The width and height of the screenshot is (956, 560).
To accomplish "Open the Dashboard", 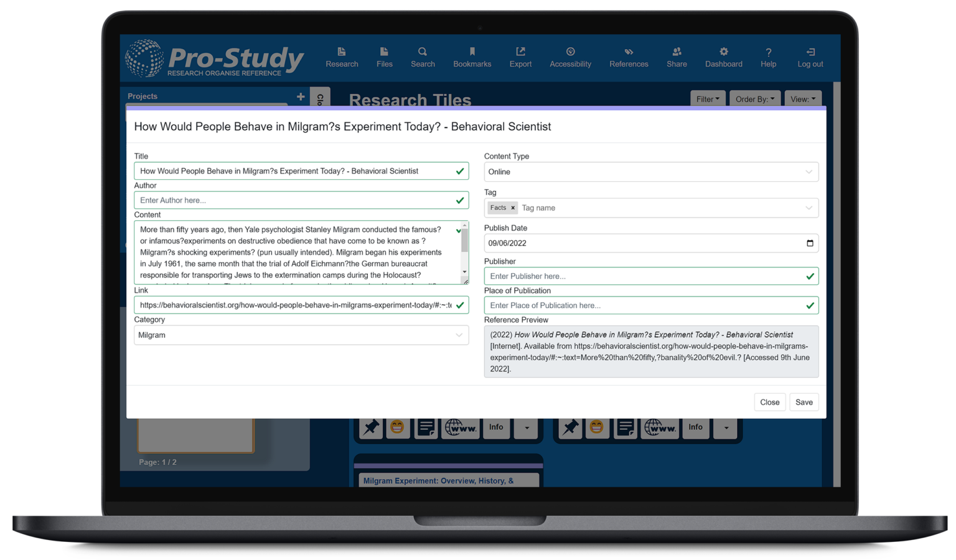I will click(723, 57).
